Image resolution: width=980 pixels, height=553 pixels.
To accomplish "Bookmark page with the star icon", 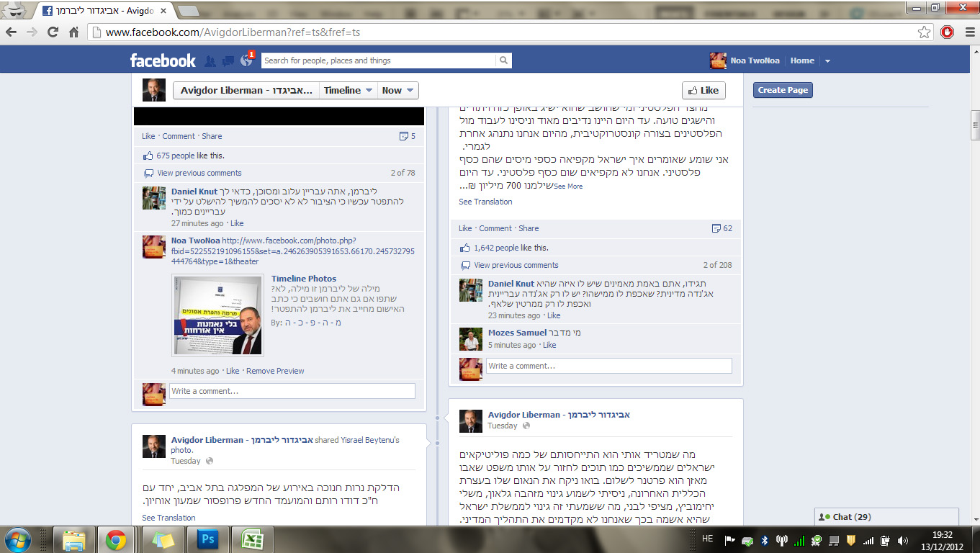I will point(924,32).
